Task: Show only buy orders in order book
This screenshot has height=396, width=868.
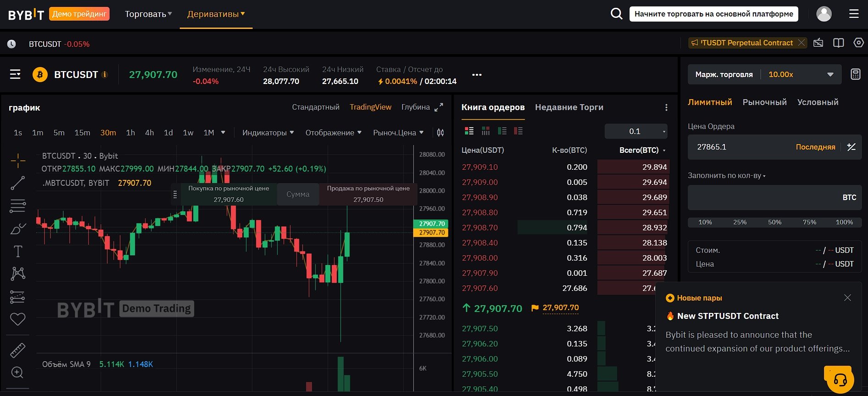Action: point(502,131)
